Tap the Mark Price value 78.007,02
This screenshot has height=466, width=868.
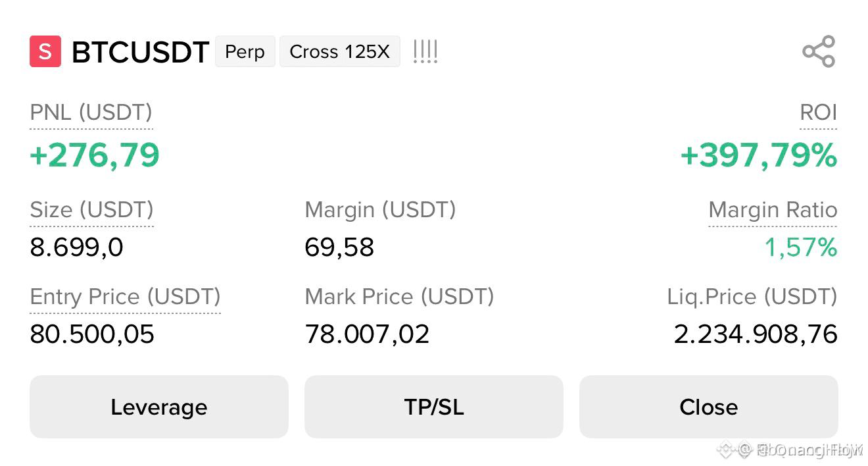367,334
